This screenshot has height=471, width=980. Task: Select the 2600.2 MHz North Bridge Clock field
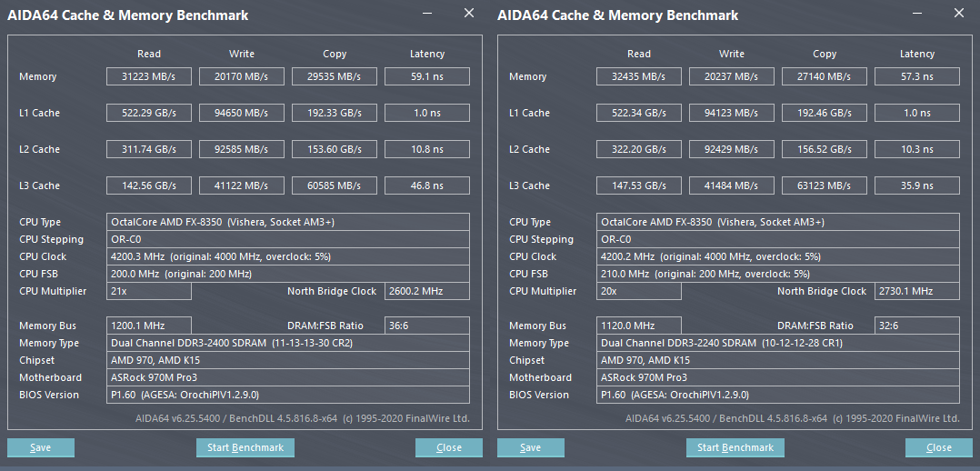coord(426,291)
